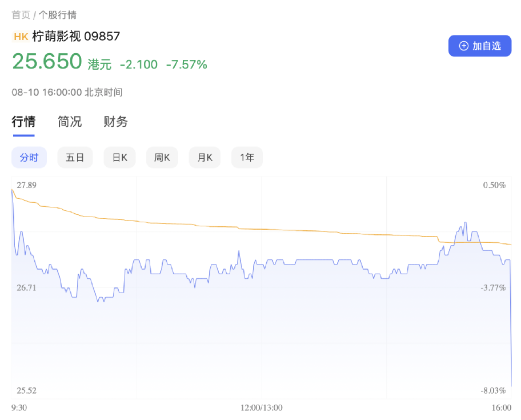Show the 1年 chart range

tap(247, 158)
